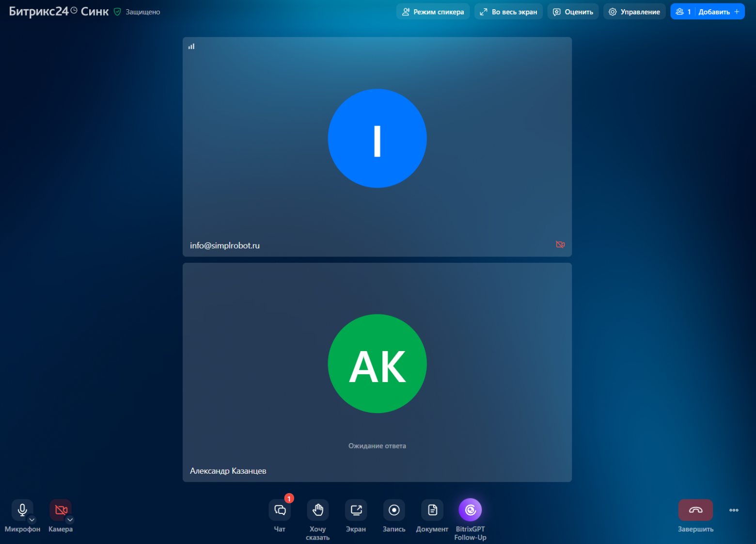Image resolution: width=756 pixels, height=544 pixels.
Task: Mute the microphone
Action: click(x=22, y=510)
